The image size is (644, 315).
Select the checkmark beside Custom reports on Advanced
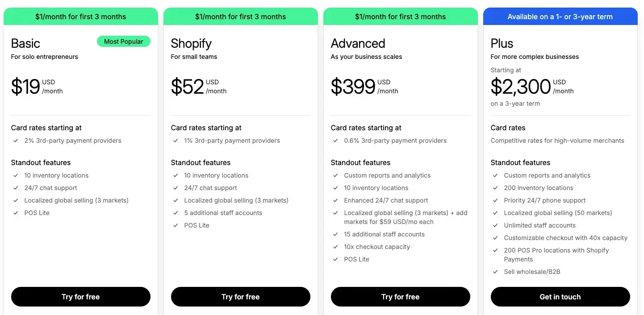(335, 175)
